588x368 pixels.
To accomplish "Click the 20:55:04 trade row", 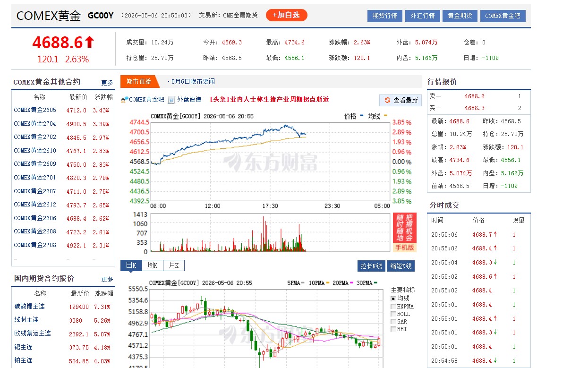I will click(x=478, y=263).
